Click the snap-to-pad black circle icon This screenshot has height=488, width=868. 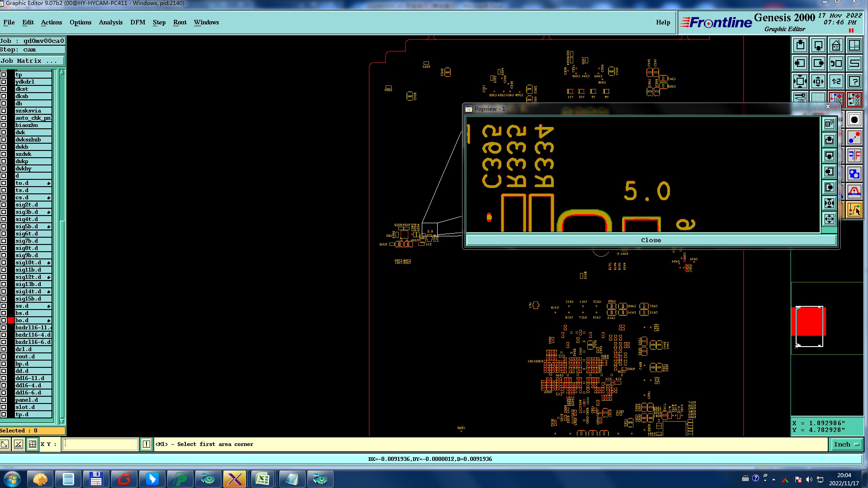pos(854,120)
